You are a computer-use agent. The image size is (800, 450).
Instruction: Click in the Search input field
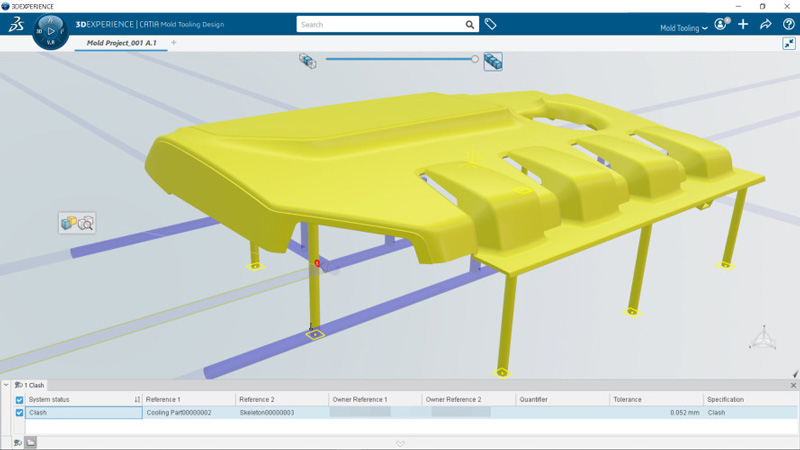click(x=380, y=24)
